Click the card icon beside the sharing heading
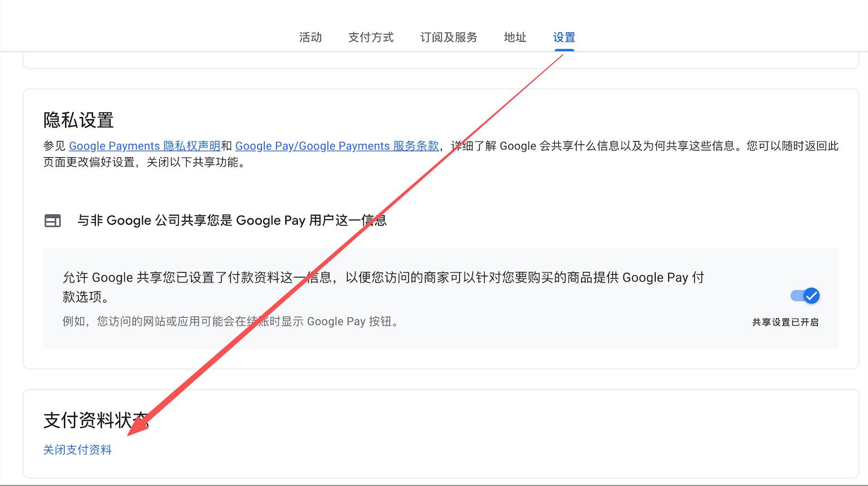 click(x=52, y=221)
